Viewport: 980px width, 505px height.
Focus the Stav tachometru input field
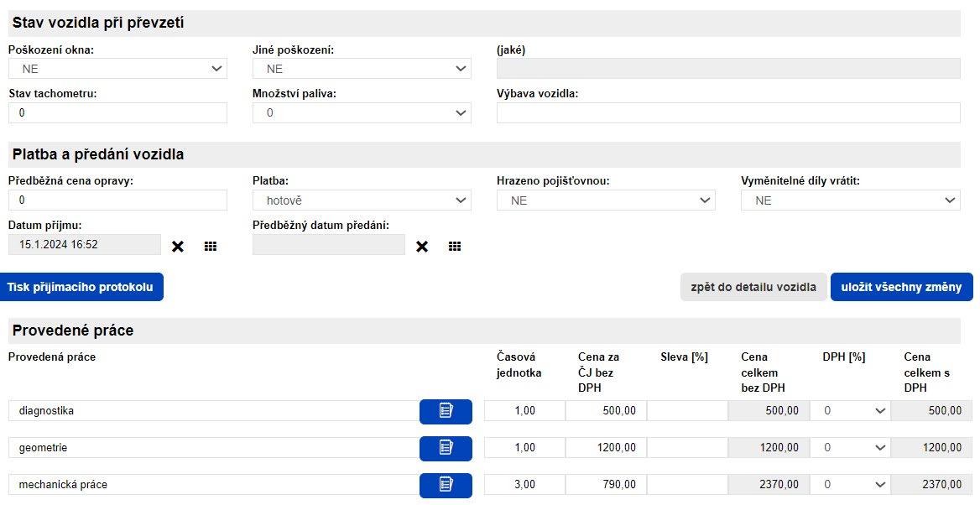(117, 112)
